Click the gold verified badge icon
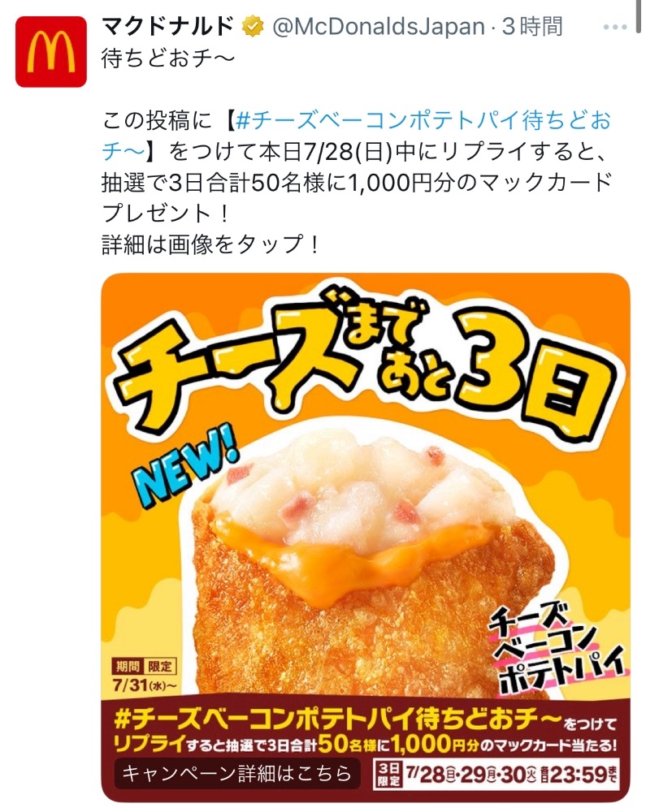 click(x=254, y=27)
